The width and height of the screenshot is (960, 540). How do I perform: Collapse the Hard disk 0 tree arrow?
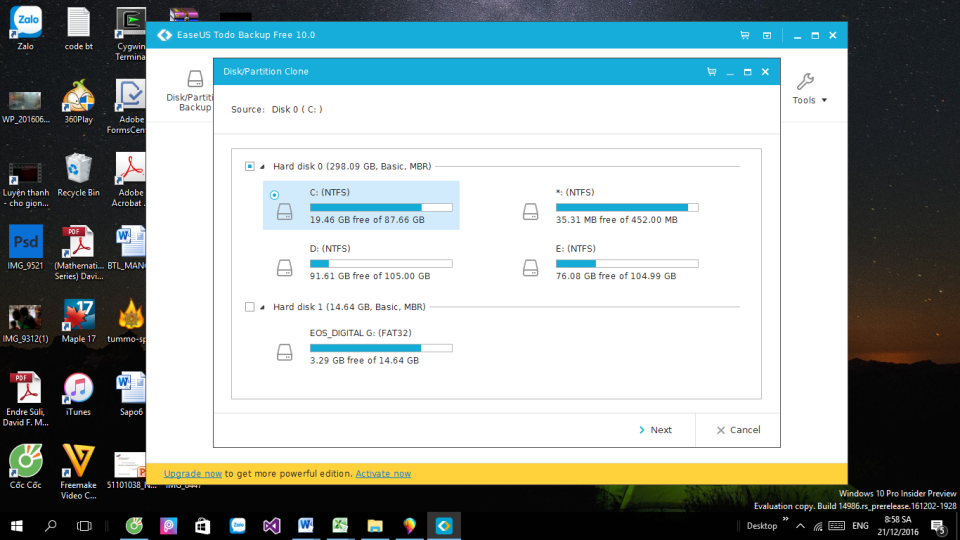pos(262,167)
